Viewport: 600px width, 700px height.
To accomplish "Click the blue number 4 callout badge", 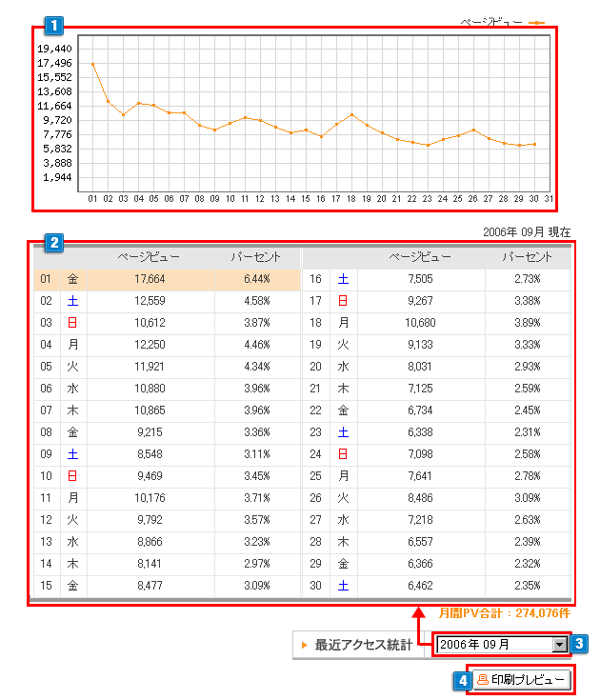I will pyautogui.click(x=460, y=680).
